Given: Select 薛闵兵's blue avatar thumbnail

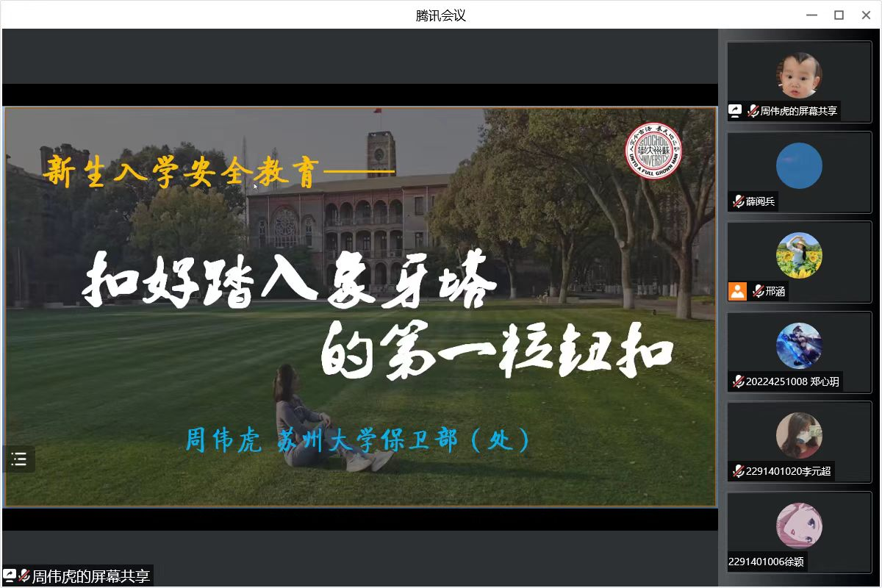Looking at the screenshot, I should [799, 165].
